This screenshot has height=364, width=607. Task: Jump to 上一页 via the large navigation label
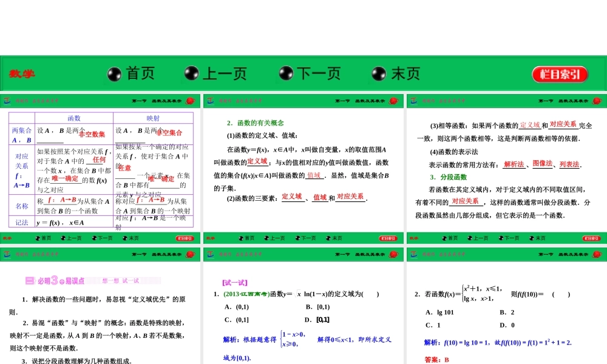225,73
